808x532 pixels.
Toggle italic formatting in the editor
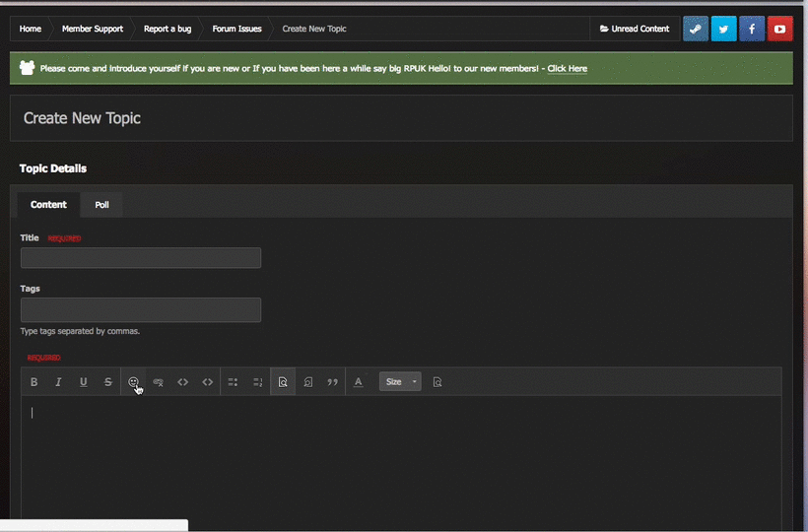pyautogui.click(x=58, y=381)
